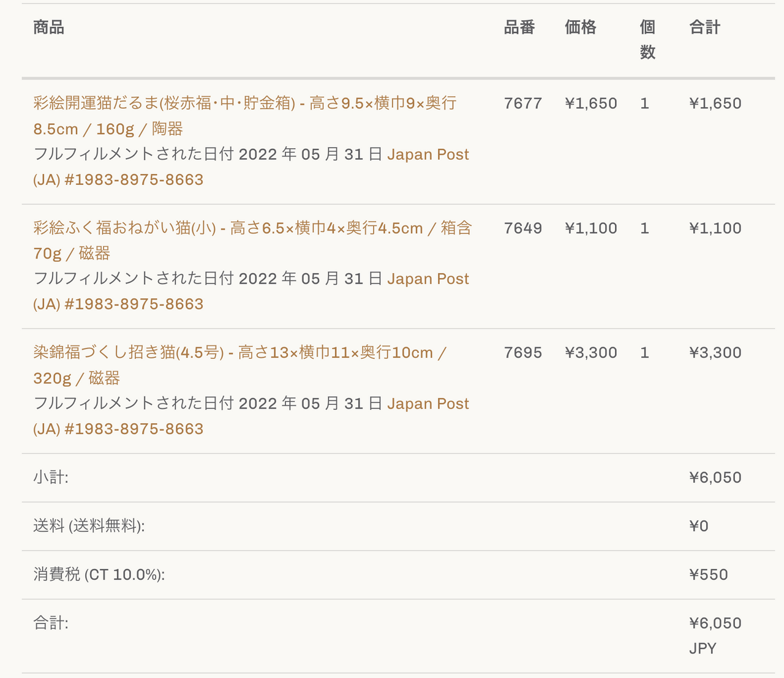Viewport: 784px width, 678px height.
Task: Open the 彩絵ふく福おねがい猫(小) product link
Action: 252,241
